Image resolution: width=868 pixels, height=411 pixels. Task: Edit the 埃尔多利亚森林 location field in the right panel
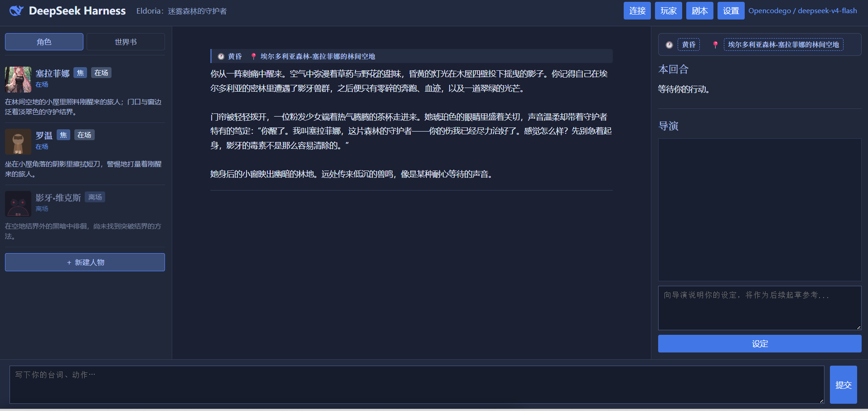(x=784, y=45)
